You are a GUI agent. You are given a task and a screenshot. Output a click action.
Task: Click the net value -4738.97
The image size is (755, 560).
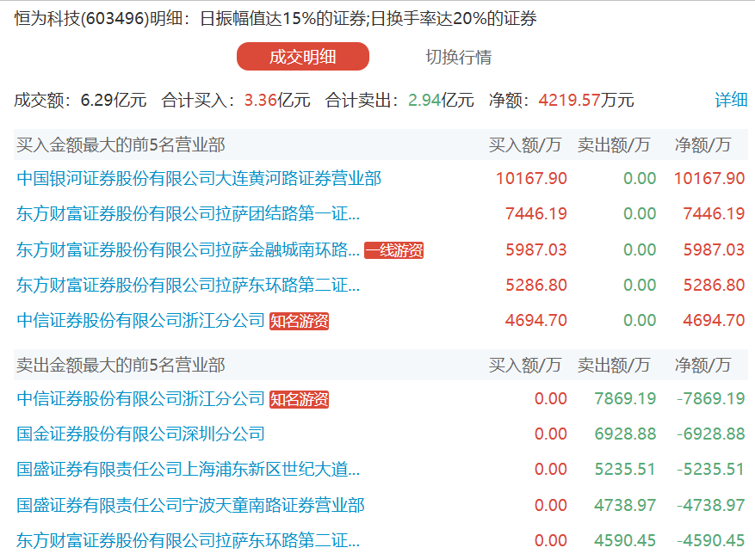[711, 505]
